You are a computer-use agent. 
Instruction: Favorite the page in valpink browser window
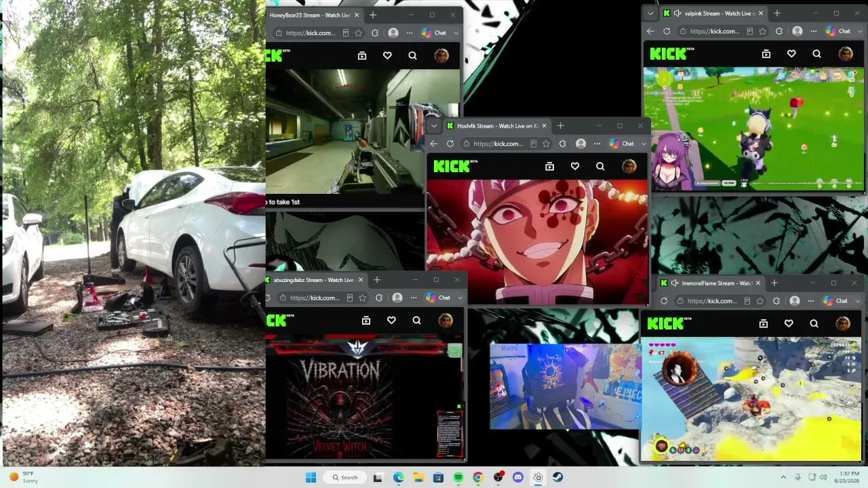(x=762, y=31)
